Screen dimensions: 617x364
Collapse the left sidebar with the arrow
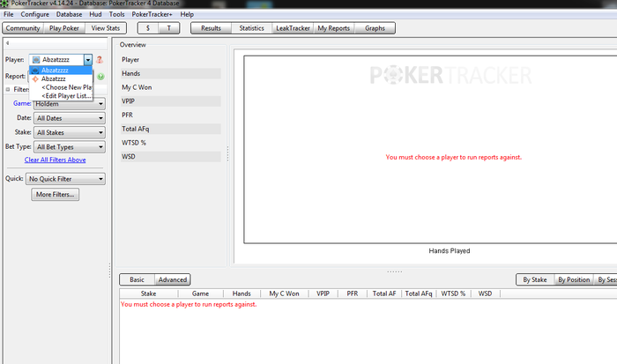7,43
